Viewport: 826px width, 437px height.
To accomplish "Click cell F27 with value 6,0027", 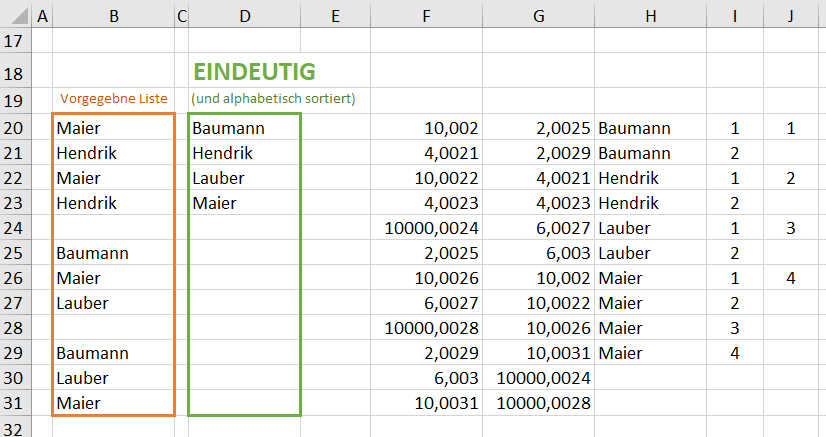I will (427, 303).
